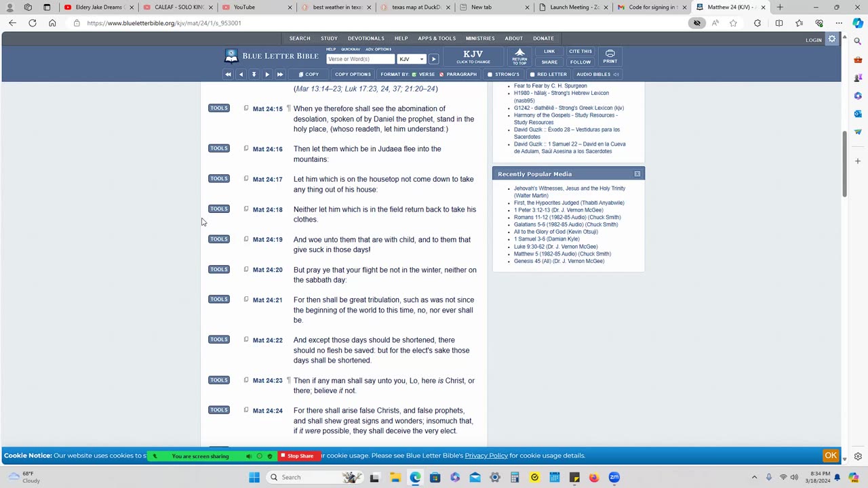Click the search go arrow button

[433, 59]
